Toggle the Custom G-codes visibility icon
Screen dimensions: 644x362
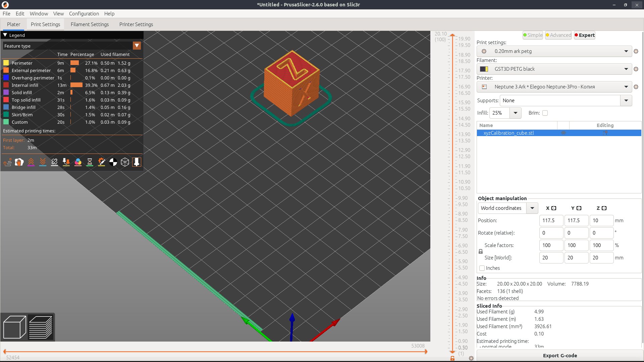[101, 162]
